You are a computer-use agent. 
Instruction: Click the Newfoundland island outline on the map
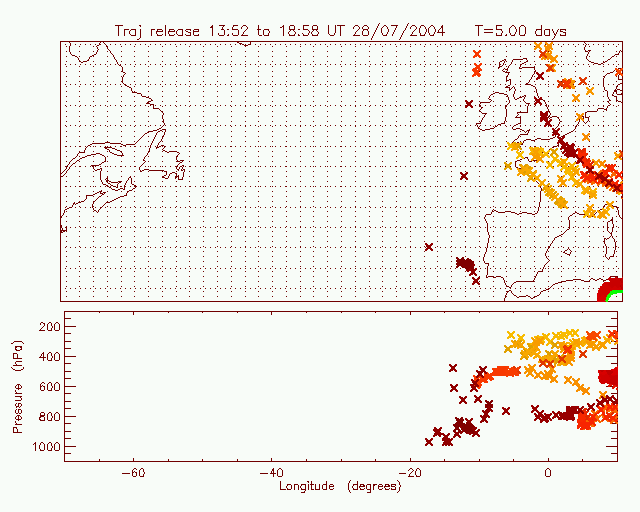(163, 154)
